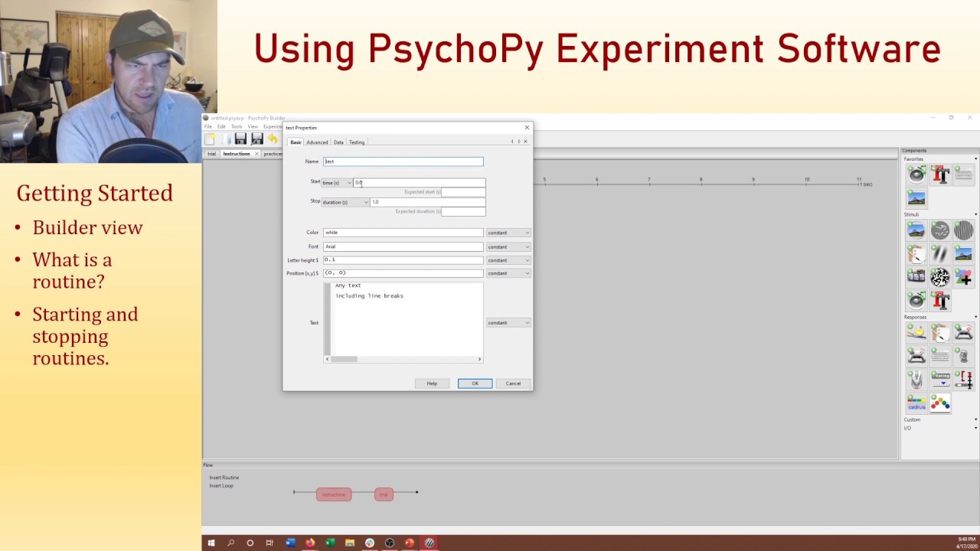
Task: Click the yellow Undo arrow icon
Action: (273, 139)
